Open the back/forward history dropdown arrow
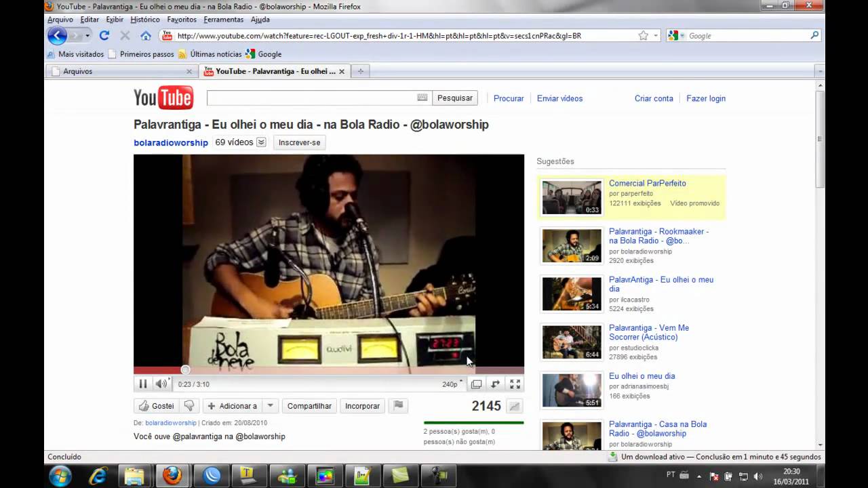This screenshot has height=488, width=868. click(87, 36)
